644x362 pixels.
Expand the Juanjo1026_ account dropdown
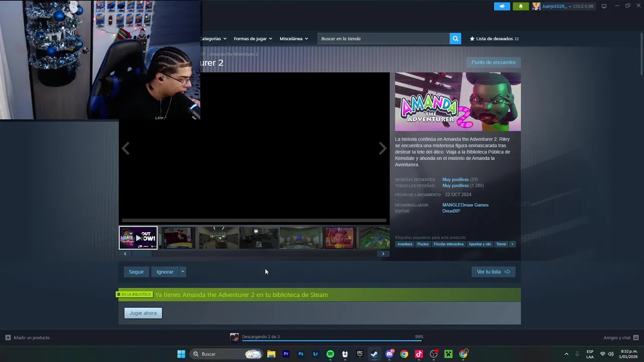570,7
